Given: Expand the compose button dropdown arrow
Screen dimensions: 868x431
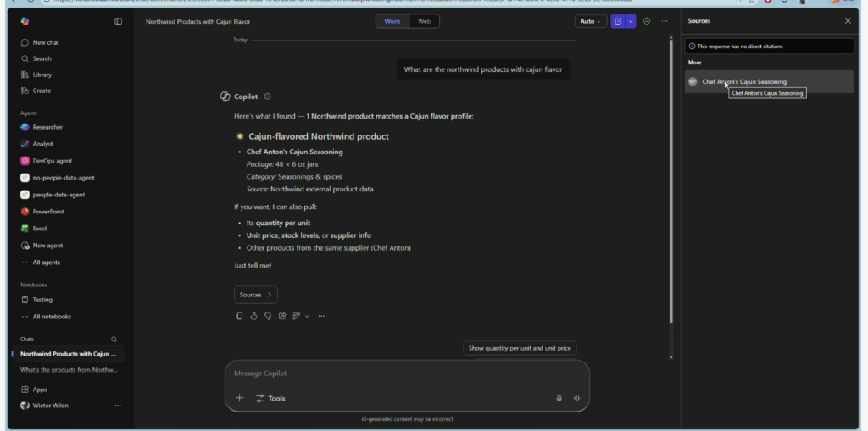Looking at the screenshot, I should click(x=631, y=21).
